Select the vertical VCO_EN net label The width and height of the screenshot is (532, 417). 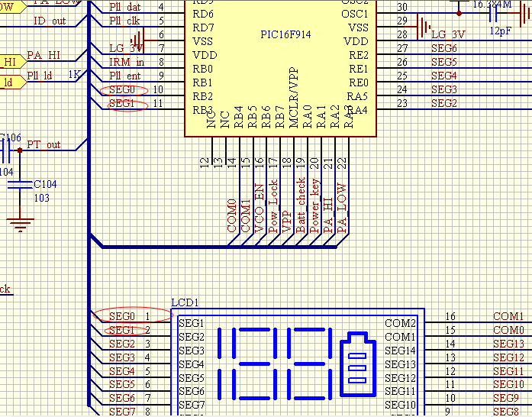(x=259, y=208)
